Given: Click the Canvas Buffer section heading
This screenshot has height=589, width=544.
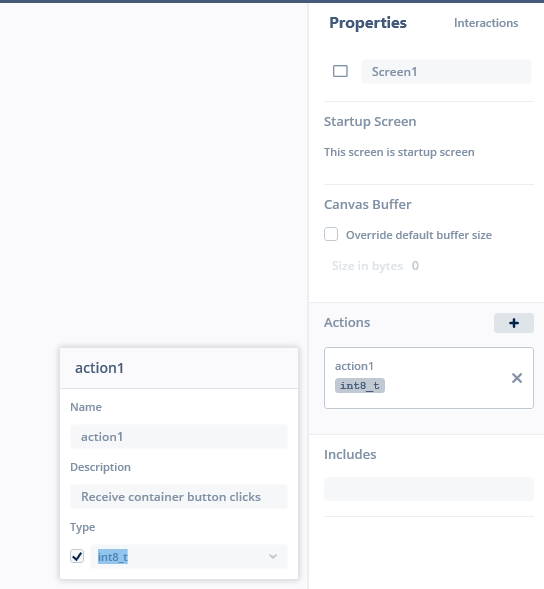Looking at the screenshot, I should pos(367,204).
